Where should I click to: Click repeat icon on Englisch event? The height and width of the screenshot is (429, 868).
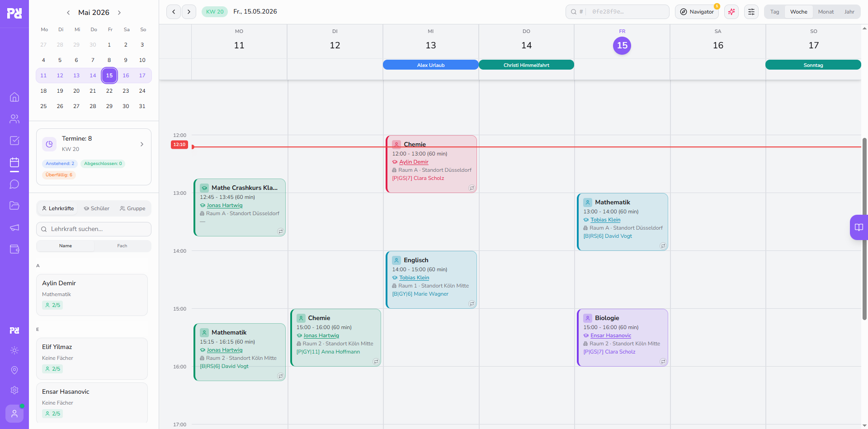point(472,304)
